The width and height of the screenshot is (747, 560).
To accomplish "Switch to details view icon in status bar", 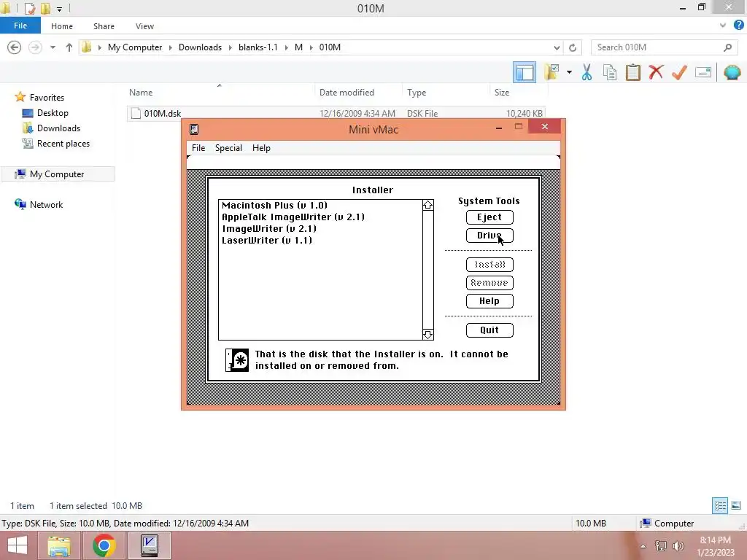I will coord(720,505).
